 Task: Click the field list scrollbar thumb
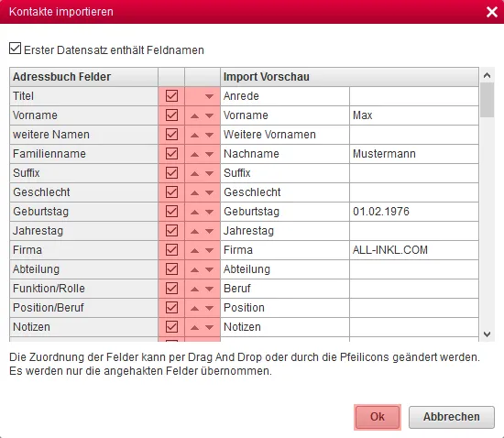tap(487, 100)
